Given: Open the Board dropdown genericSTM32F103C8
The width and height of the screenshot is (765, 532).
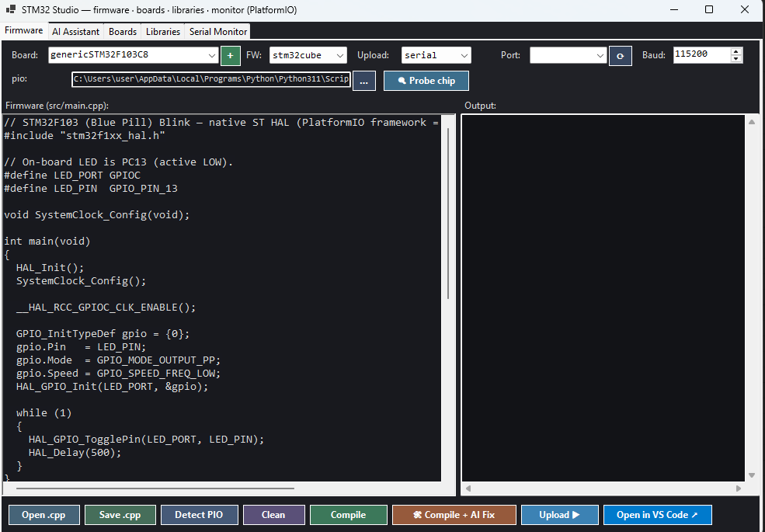Looking at the screenshot, I should coord(133,55).
